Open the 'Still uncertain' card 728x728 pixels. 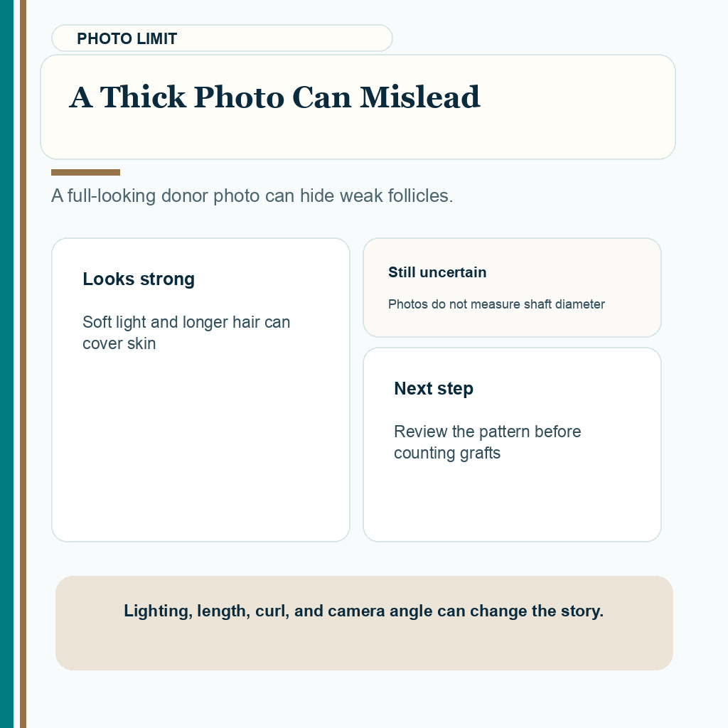pos(512,287)
